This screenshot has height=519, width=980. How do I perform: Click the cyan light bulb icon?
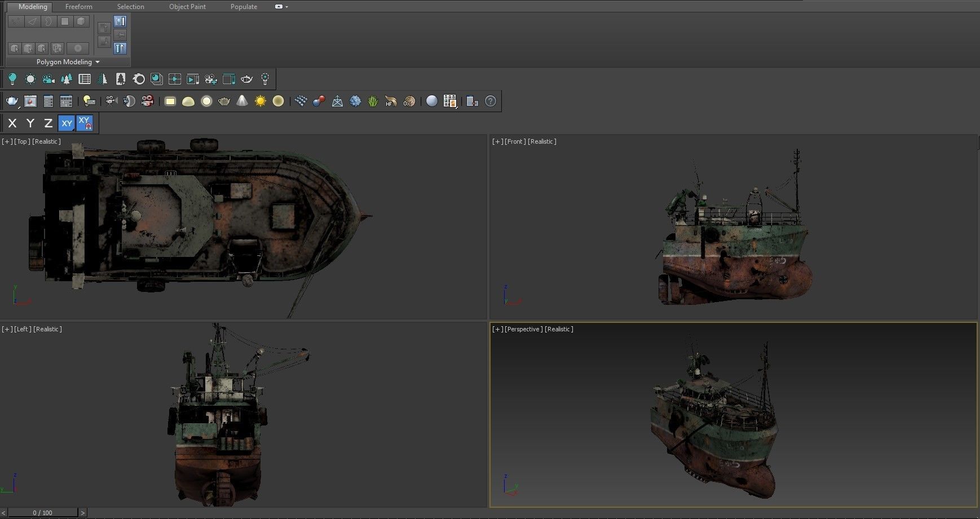[12, 79]
